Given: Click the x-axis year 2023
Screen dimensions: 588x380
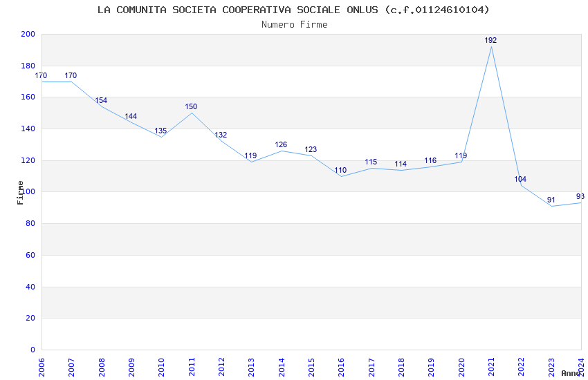Looking at the screenshot, I should pyautogui.click(x=551, y=367).
